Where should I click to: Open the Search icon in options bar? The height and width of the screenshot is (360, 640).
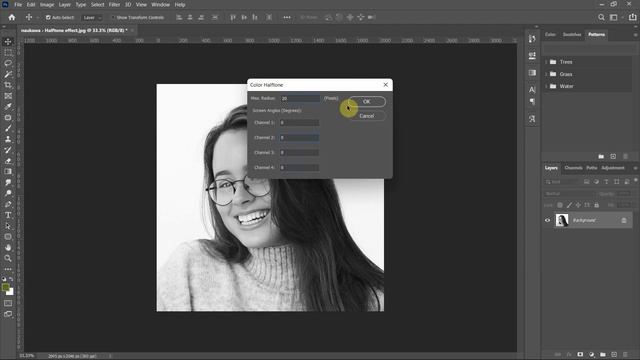[x=601, y=17]
